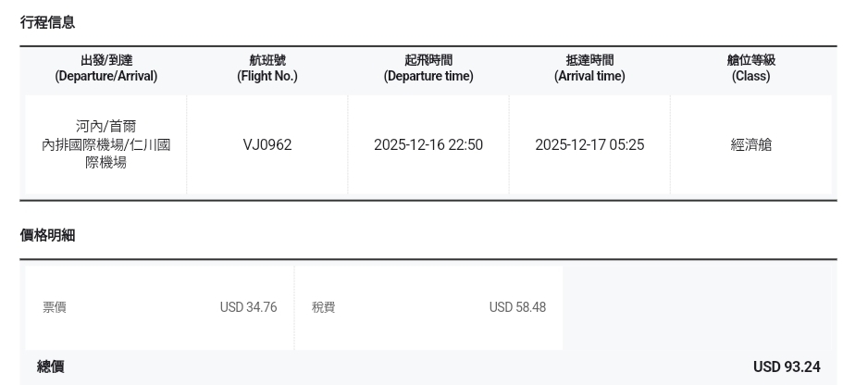
Task: Click the 航班號 (Flight No.) column header
Action: [x=267, y=68]
